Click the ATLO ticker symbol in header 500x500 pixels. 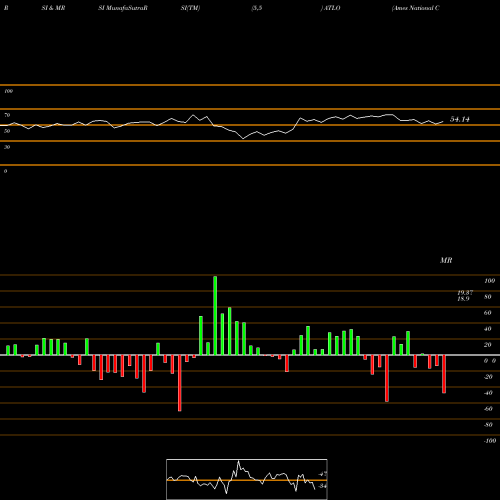tap(332, 8)
